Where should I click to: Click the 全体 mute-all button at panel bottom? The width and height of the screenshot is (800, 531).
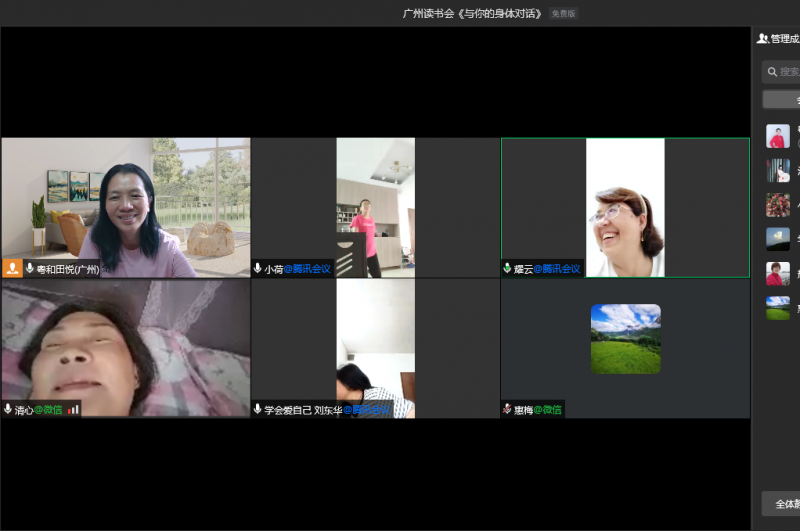[781, 503]
